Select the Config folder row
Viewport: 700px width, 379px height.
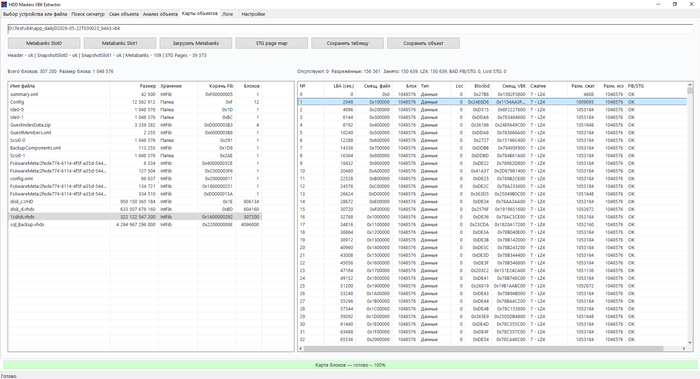coord(135,102)
